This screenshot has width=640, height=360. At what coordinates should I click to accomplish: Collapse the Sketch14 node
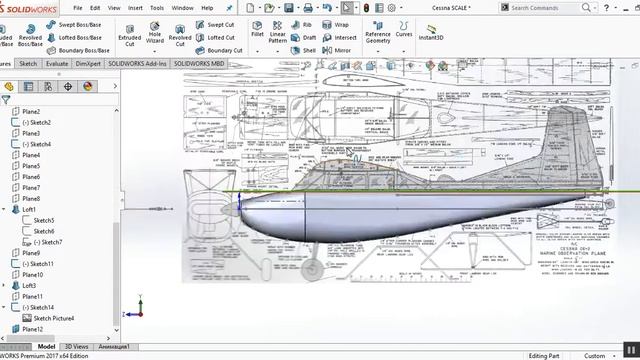click(4, 307)
